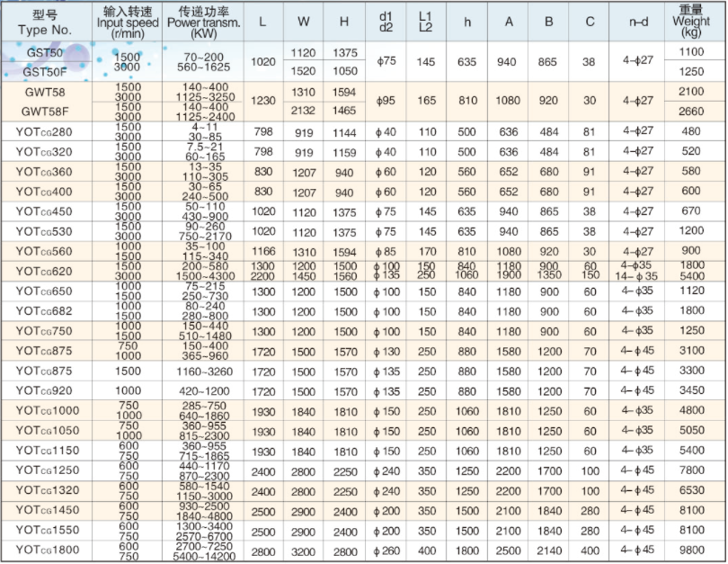
Task: Select the GST50F type cell
Action: [x=45, y=72]
